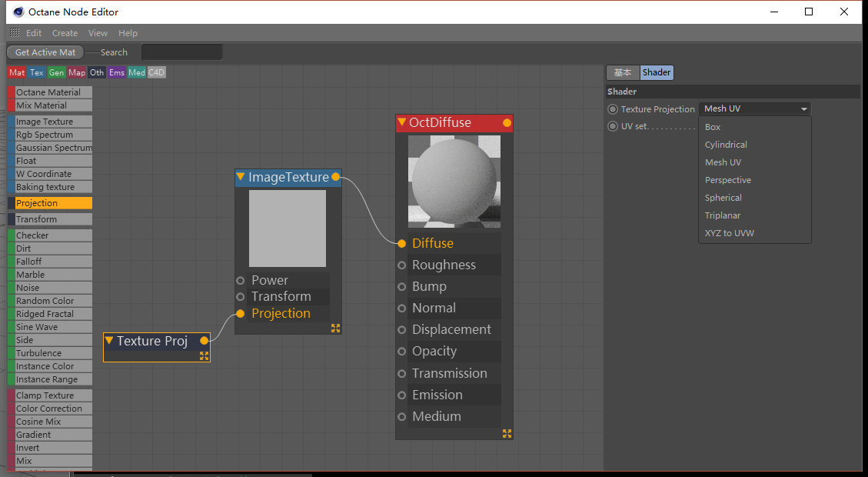The width and height of the screenshot is (868, 477).
Task: Add an Image Texture node
Action: (50, 122)
